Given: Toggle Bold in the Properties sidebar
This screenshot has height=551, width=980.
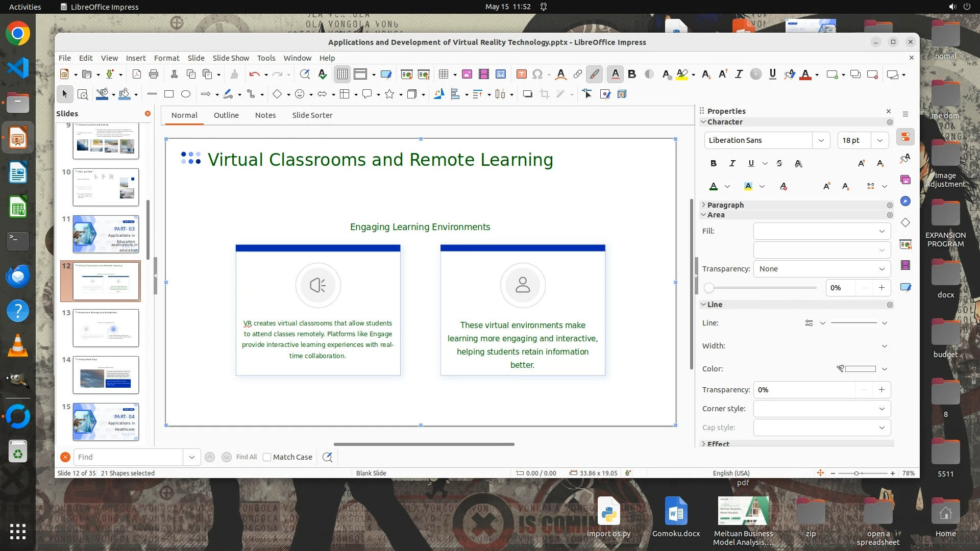Looking at the screenshot, I should [714, 163].
